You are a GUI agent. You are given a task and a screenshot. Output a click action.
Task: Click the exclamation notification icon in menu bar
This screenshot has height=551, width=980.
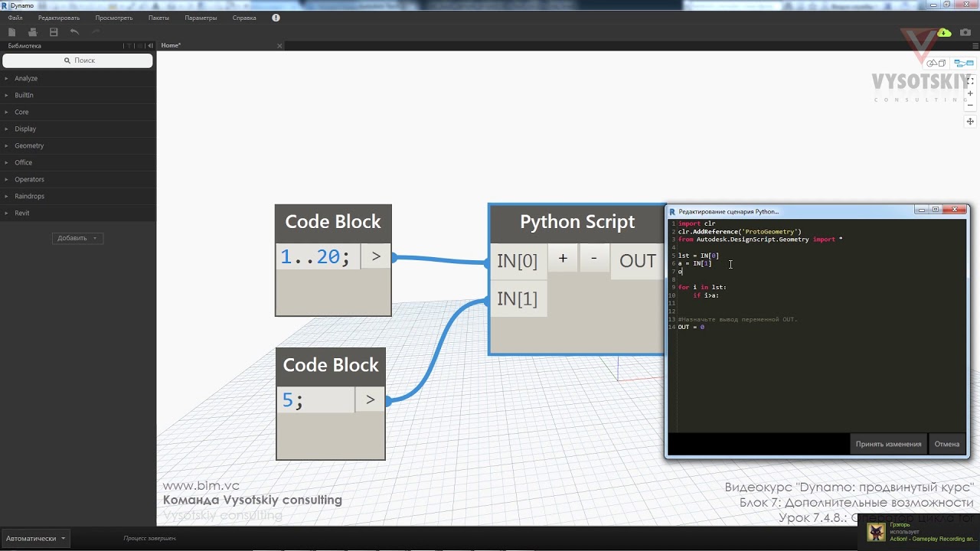(276, 18)
